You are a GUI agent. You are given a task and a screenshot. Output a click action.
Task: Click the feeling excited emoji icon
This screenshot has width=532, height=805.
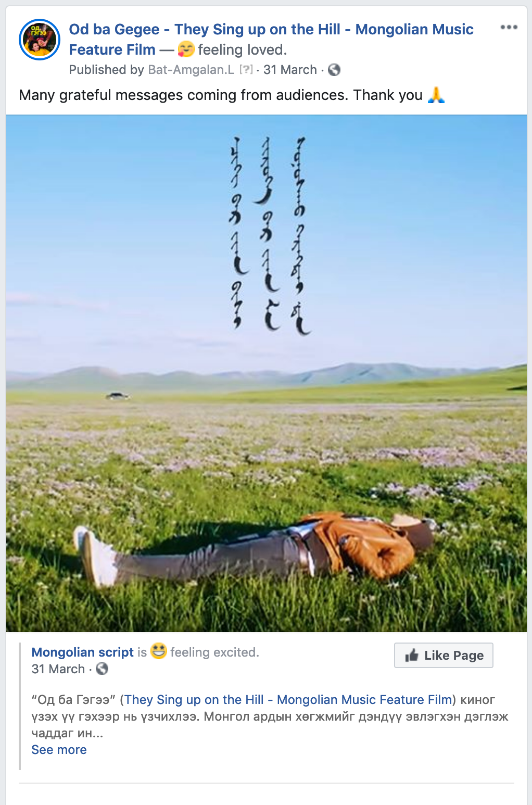point(159,651)
